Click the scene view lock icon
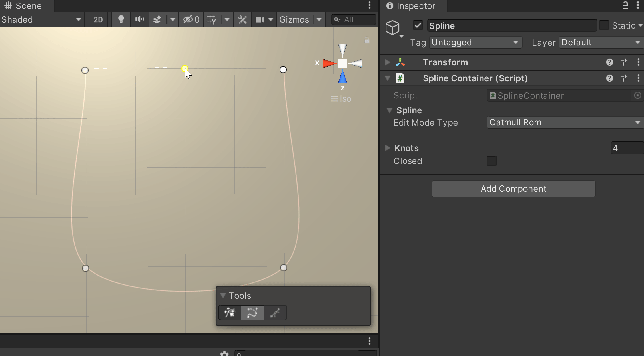 (x=367, y=40)
